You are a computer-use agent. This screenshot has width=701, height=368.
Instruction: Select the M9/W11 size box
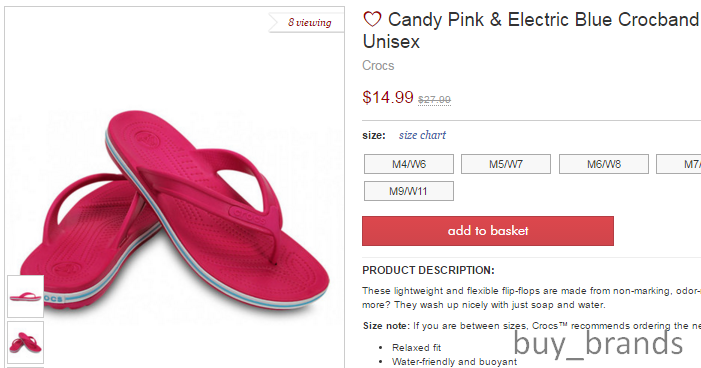[409, 191]
